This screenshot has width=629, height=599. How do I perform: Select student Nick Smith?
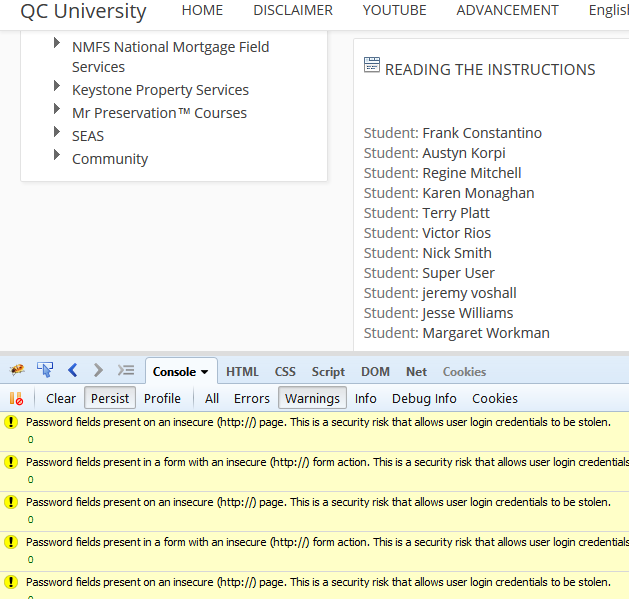(x=457, y=253)
